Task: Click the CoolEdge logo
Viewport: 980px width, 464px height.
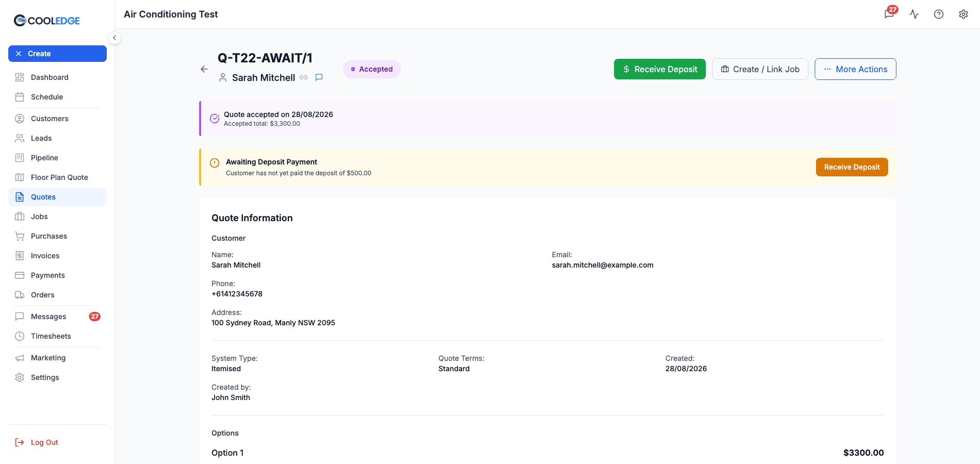Action: 47,21
